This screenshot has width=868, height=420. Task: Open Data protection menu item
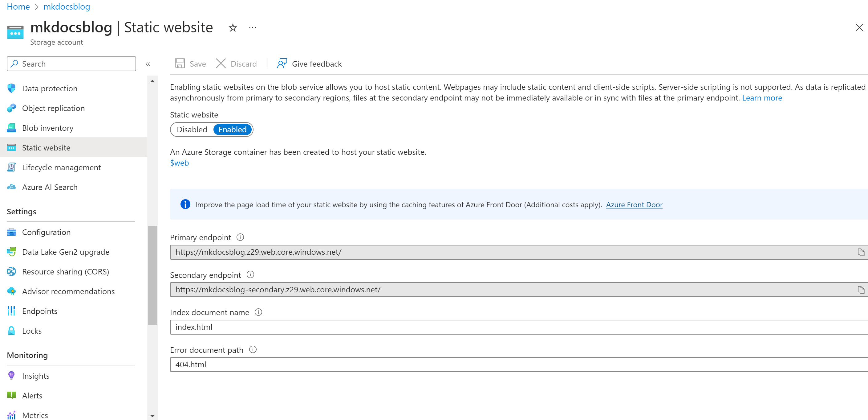(x=73, y=89)
